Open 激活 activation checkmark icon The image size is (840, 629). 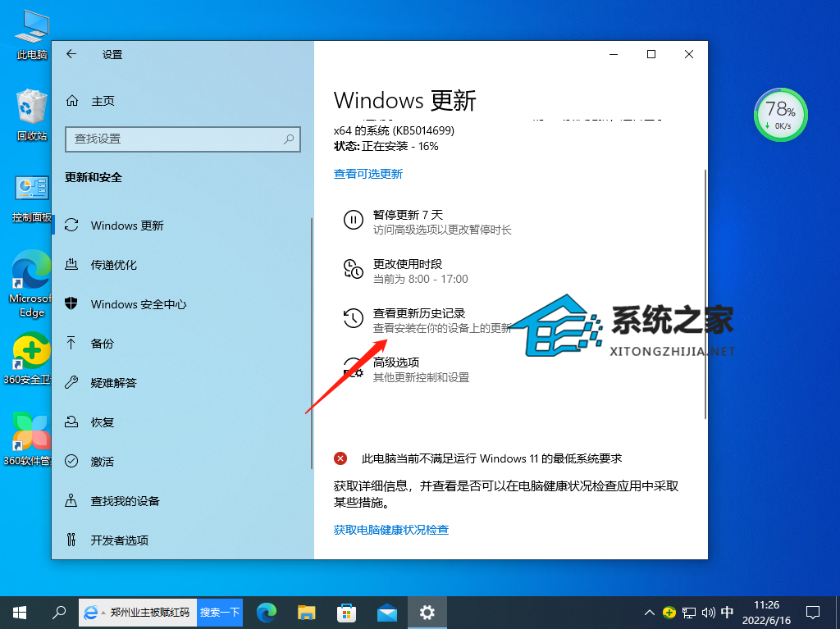(72, 462)
